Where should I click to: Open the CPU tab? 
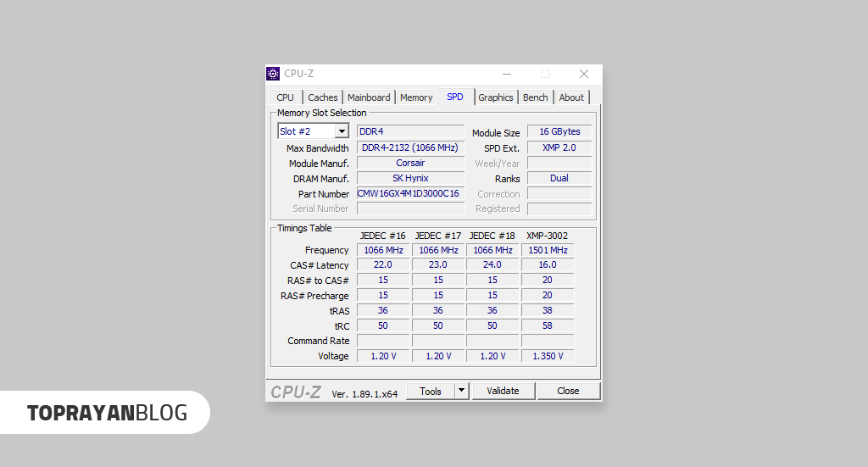click(285, 97)
